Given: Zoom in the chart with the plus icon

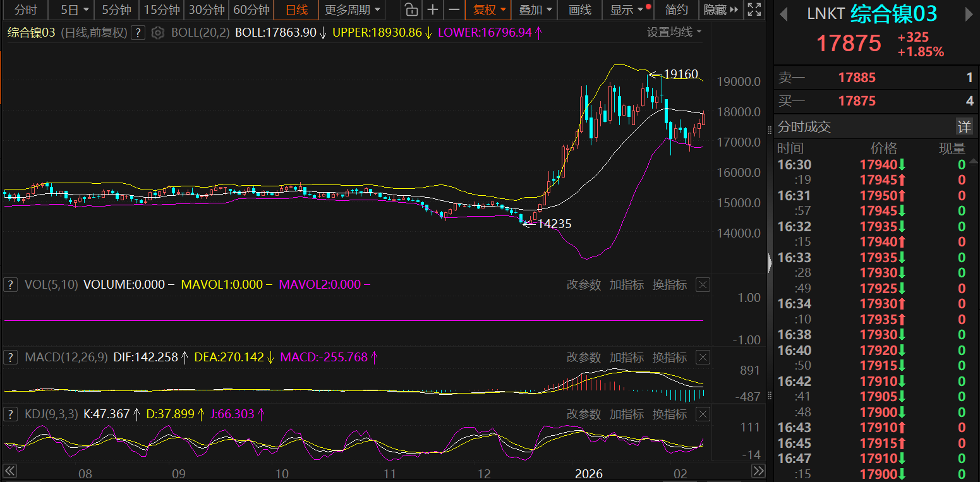Looking at the screenshot, I should click(432, 10).
